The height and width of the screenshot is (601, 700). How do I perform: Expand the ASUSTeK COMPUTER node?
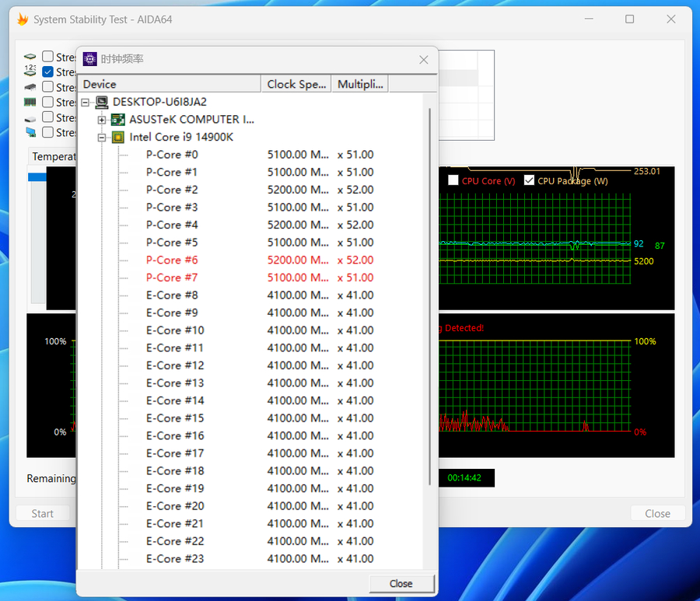(102, 120)
